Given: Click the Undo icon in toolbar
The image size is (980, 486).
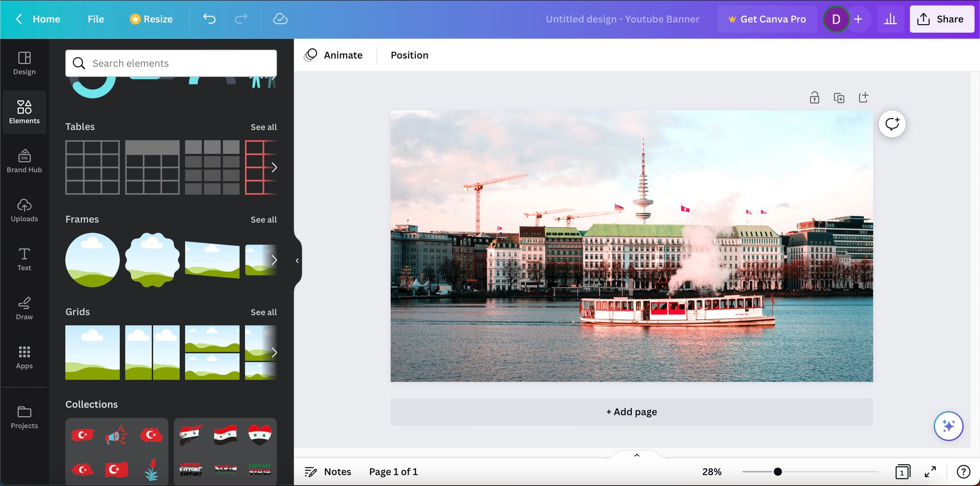Looking at the screenshot, I should (210, 19).
